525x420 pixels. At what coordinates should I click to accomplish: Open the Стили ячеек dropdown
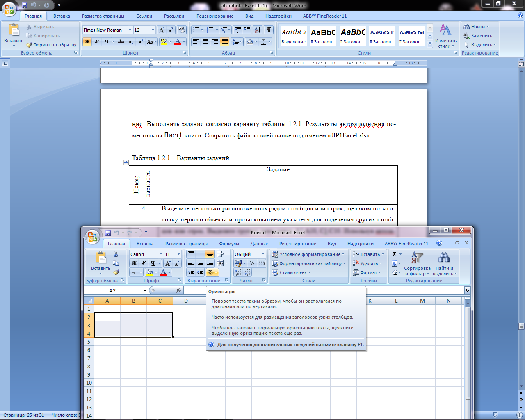point(291,272)
